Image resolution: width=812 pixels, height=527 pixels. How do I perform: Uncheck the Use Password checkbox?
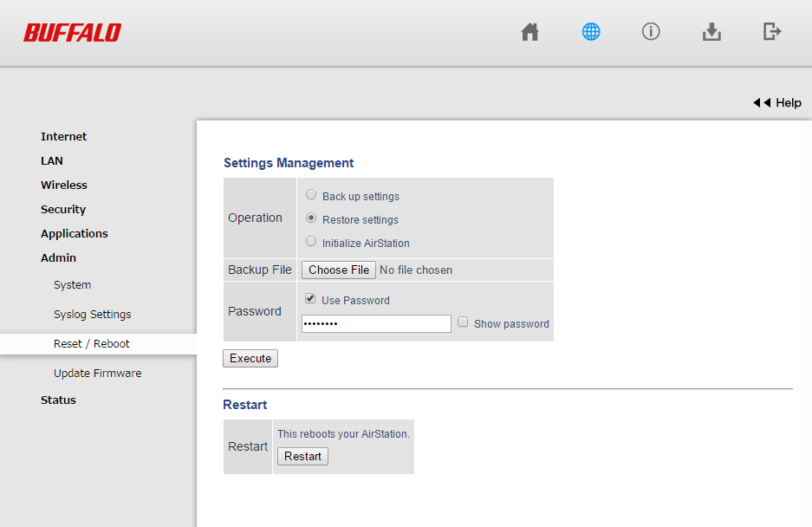(310, 299)
